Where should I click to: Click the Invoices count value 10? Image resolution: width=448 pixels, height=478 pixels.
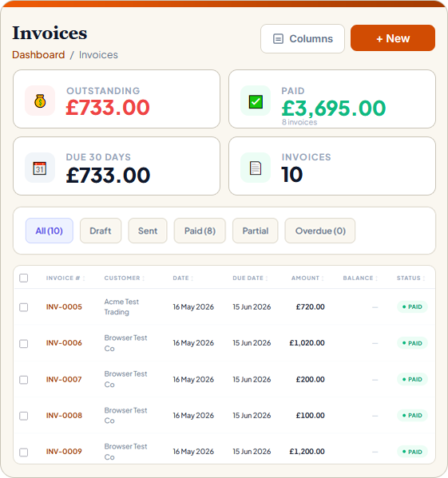pyautogui.click(x=291, y=175)
